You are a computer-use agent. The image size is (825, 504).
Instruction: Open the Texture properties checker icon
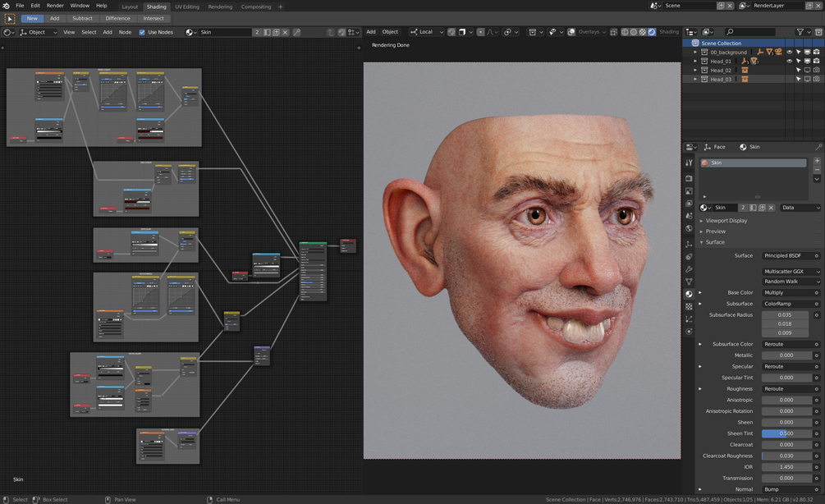pos(689,306)
